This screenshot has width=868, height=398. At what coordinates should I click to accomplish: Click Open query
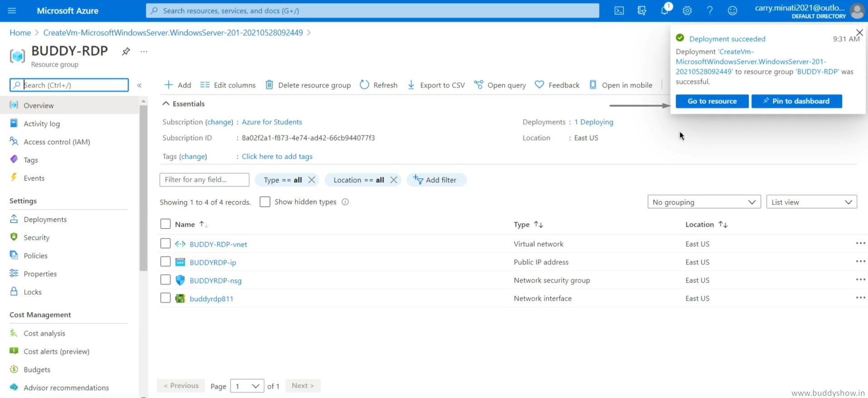[500, 85]
